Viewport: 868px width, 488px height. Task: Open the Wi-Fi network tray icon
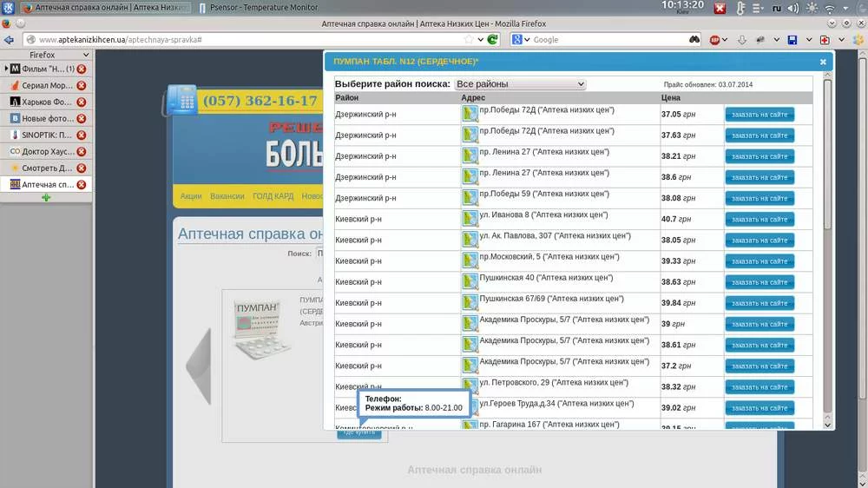pyautogui.click(x=829, y=9)
